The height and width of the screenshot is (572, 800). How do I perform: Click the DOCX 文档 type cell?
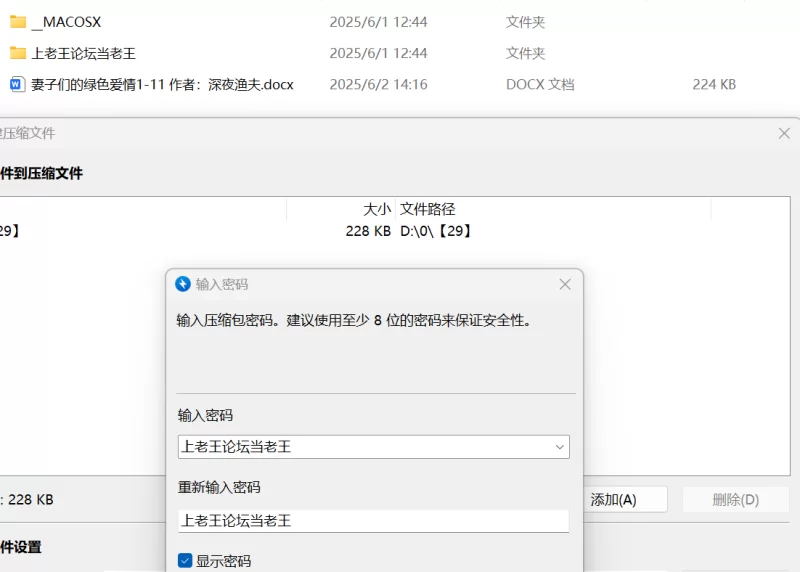coord(540,84)
